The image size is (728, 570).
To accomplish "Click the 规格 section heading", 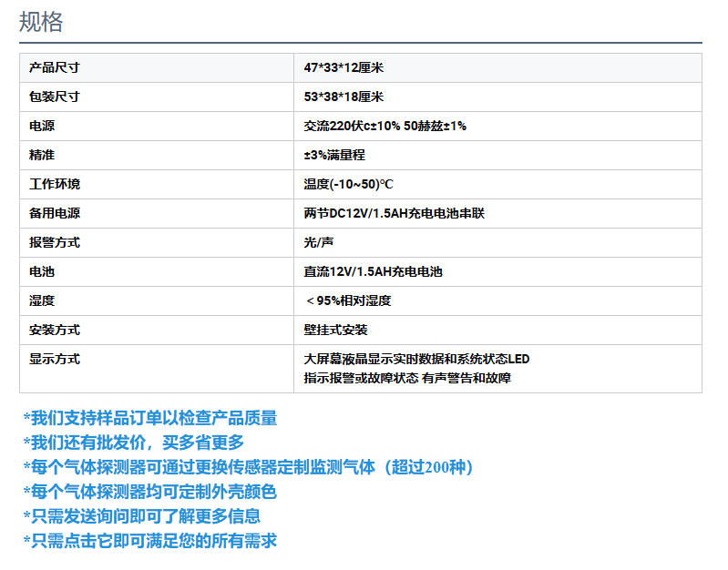I will coord(42,23).
